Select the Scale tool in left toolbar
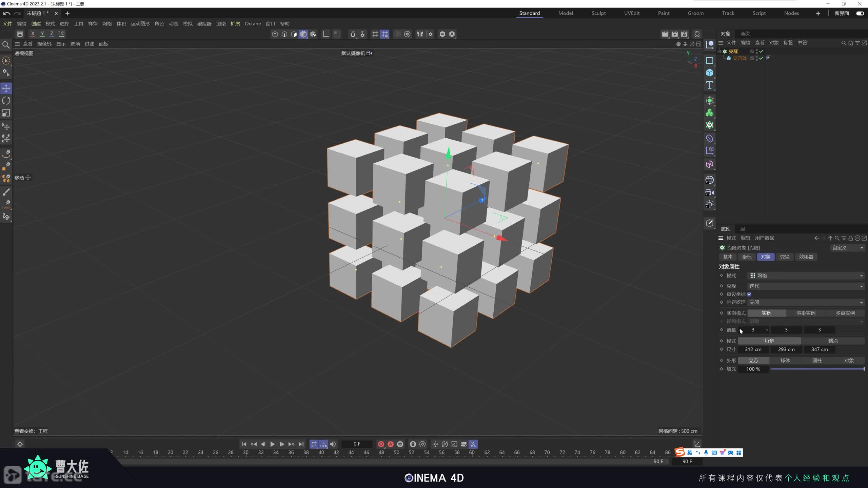868x488 pixels. [6, 113]
